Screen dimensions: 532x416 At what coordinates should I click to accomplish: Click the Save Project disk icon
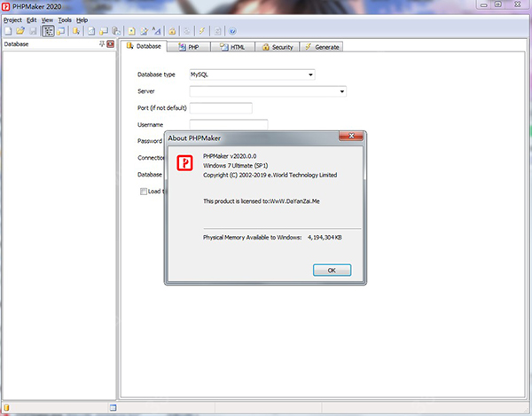[x=31, y=30]
